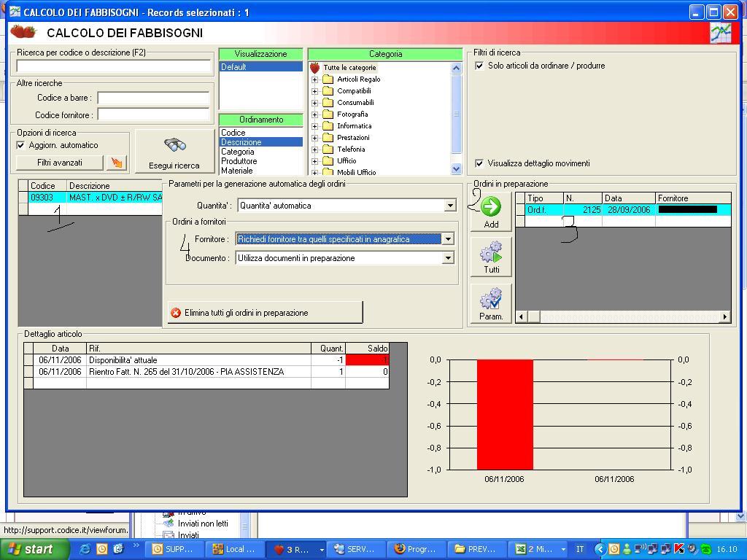Click the binoculars Esegui ricerca icon

point(174,144)
